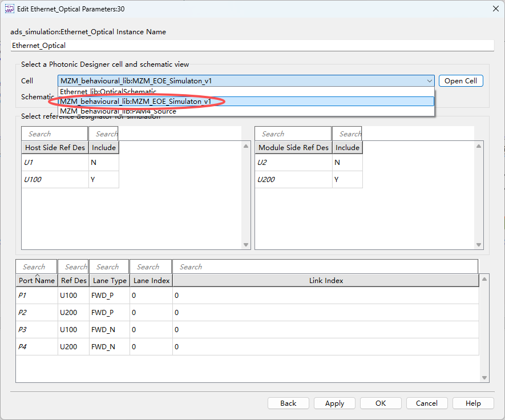
Task: Click FWD_P lane type for P2
Action: [x=110, y=312]
